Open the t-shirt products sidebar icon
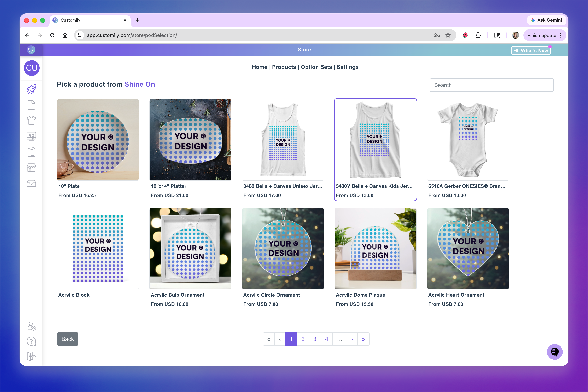This screenshot has height=392, width=588. pos(32,120)
